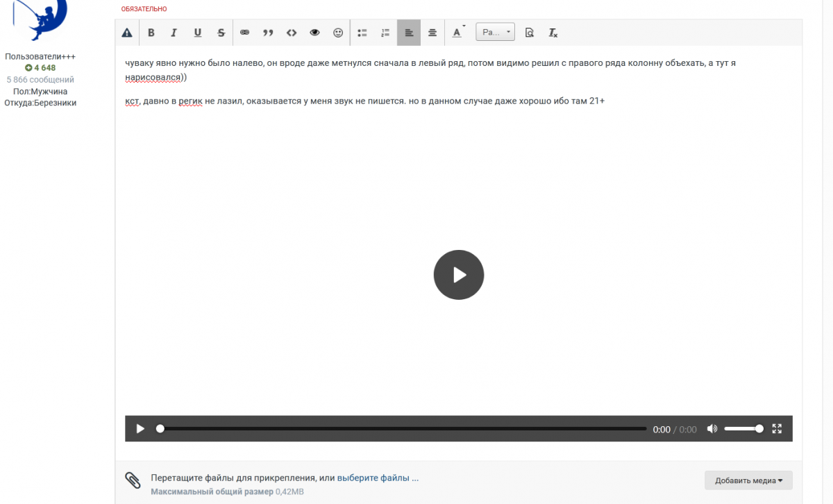The height and width of the screenshot is (504, 833).
Task: Mute the video with speaker icon
Action: click(x=712, y=429)
